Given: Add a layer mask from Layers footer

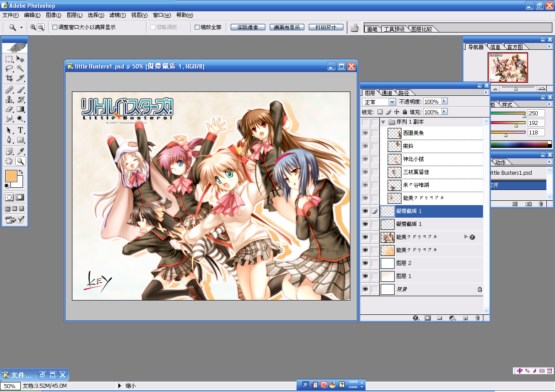Looking at the screenshot, I should click(428, 318).
